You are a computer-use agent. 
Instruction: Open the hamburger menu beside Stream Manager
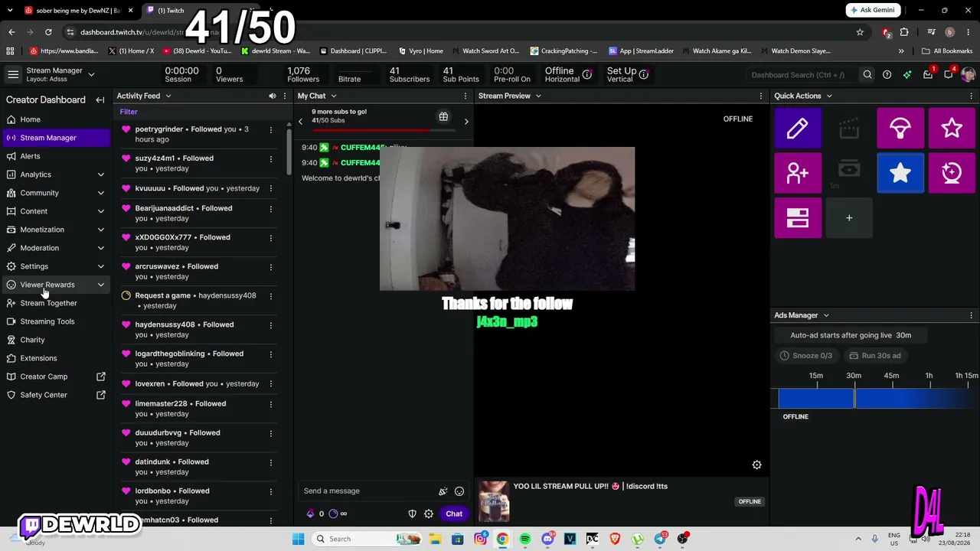pyautogui.click(x=13, y=74)
